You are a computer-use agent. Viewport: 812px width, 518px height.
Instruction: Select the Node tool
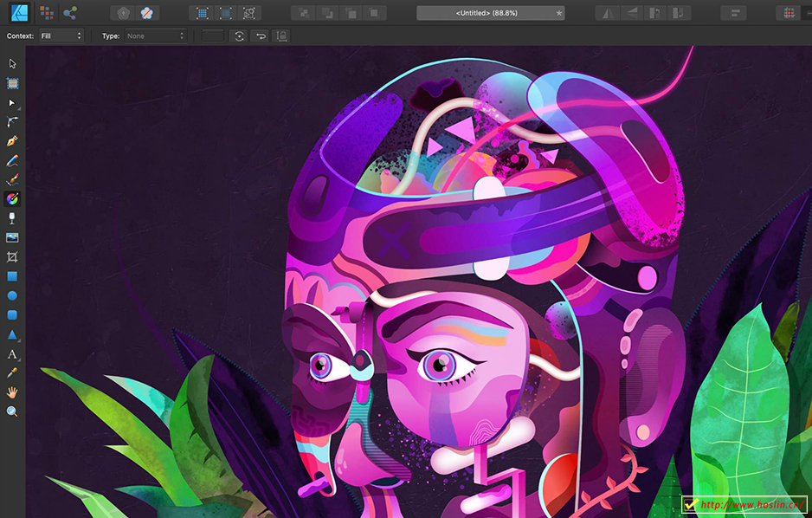click(x=12, y=103)
